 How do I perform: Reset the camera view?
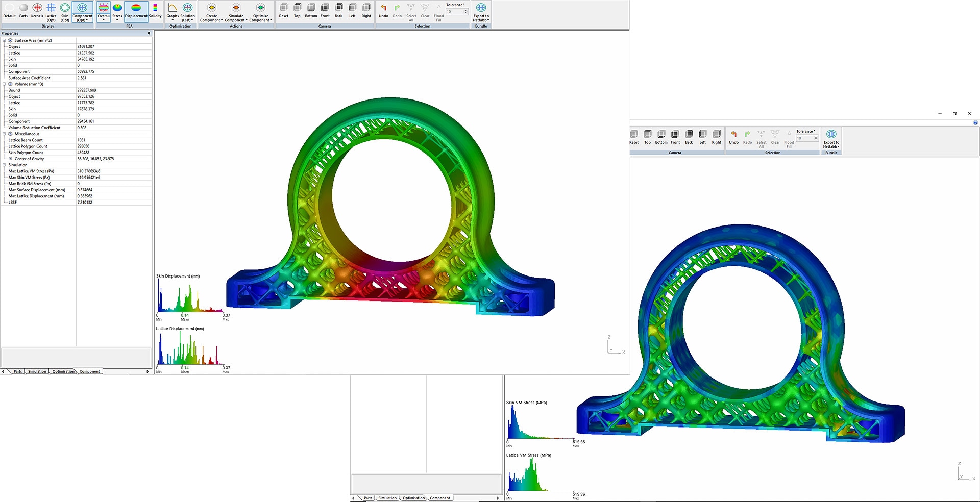click(x=283, y=11)
